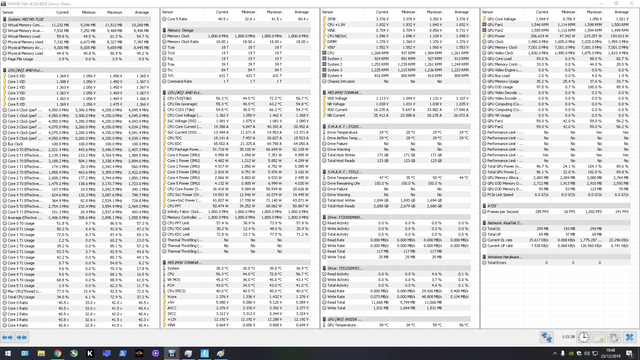640x360 pixels.
Task: Select the Frames per Second row
Action: (556, 212)
